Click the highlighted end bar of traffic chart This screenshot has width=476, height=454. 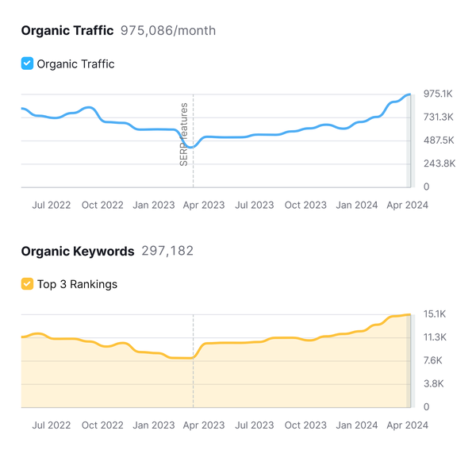point(409,141)
